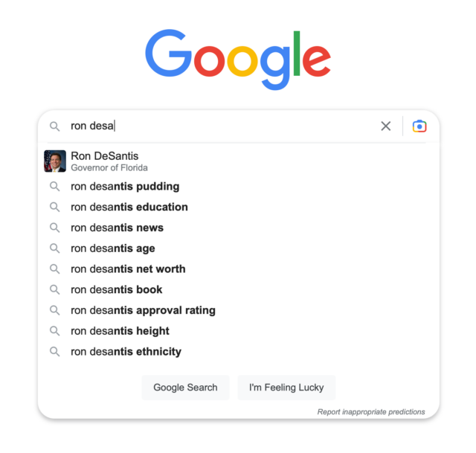Screen dimensions: 476x453
Task: Click the clear search X icon
Action: pyautogui.click(x=386, y=126)
